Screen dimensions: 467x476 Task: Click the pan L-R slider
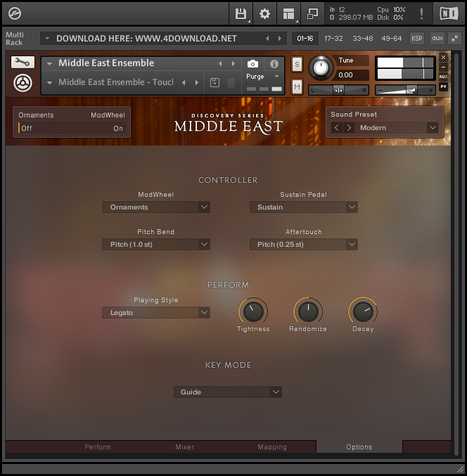click(x=338, y=90)
